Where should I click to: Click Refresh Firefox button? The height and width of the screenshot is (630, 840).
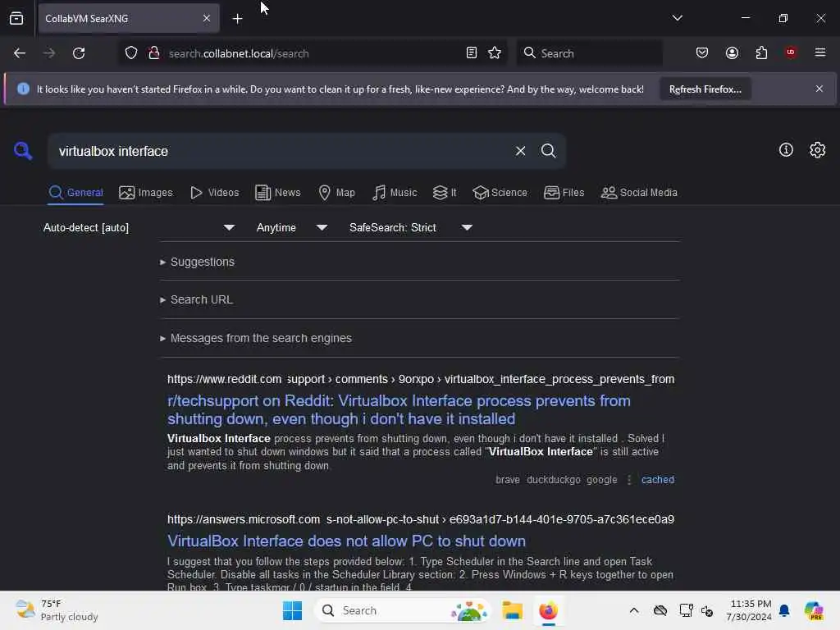(x=705, y=89)
